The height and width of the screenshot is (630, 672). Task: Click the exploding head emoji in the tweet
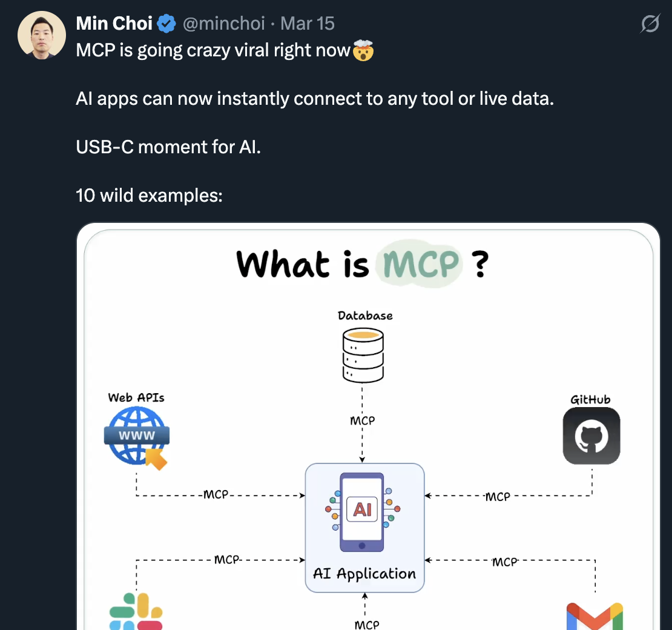[x=362, y=51]
